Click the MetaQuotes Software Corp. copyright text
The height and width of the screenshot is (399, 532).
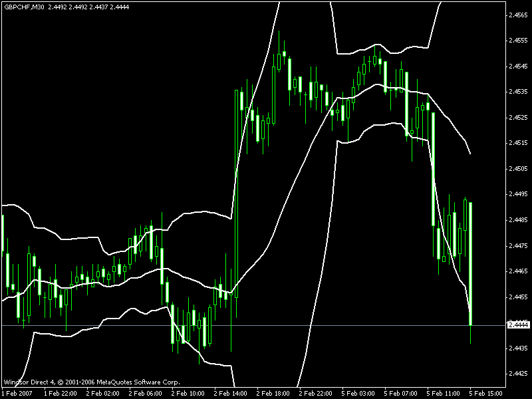click(x=92, y=382)
